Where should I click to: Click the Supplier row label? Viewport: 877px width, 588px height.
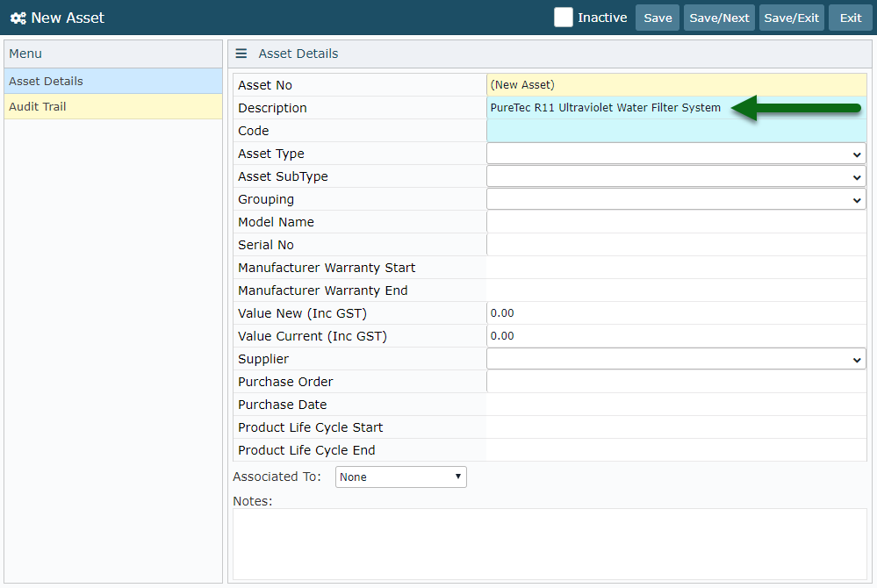pos(263,360)
